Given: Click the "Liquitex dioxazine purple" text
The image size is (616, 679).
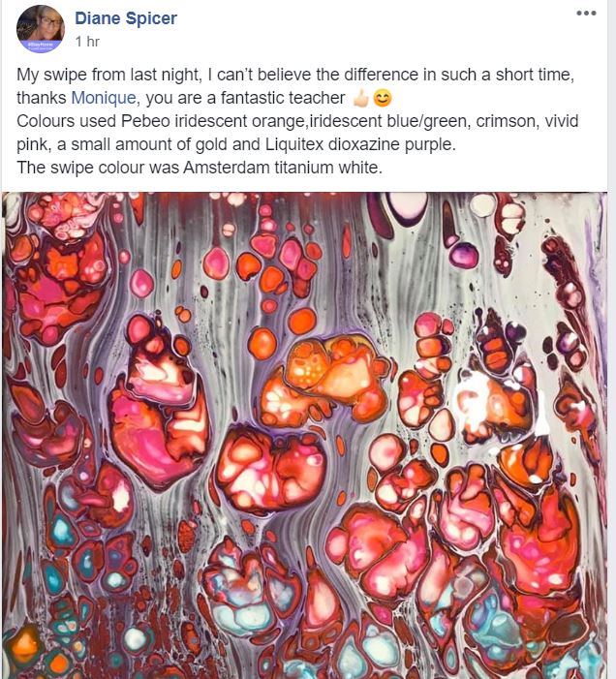Looking at the screenshot, I should 360,144.
